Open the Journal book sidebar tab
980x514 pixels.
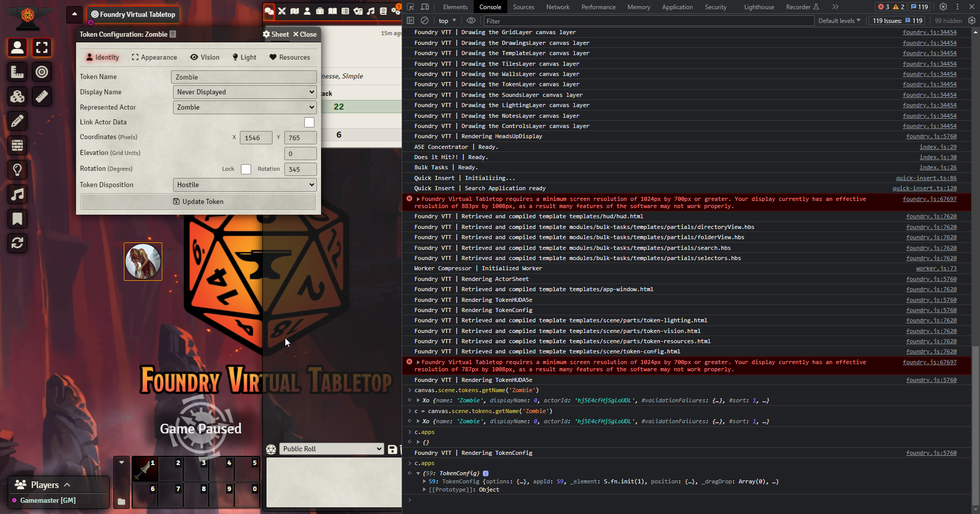tap(332, 11)
